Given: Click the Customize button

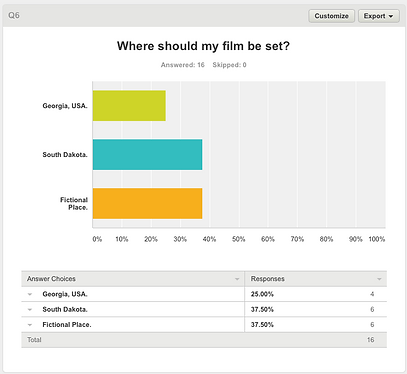Looking at the screenshot, I should click(331, 16).
